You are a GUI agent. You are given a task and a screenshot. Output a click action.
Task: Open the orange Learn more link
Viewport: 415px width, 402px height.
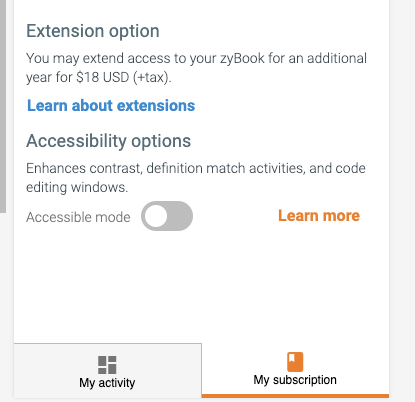pyautogui.click(x=319, y=216)
